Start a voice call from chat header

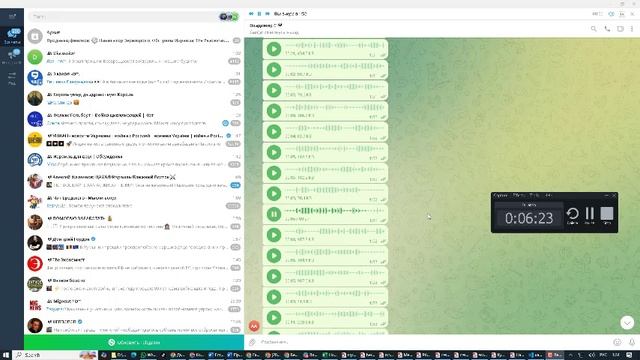tap(607, 29)
